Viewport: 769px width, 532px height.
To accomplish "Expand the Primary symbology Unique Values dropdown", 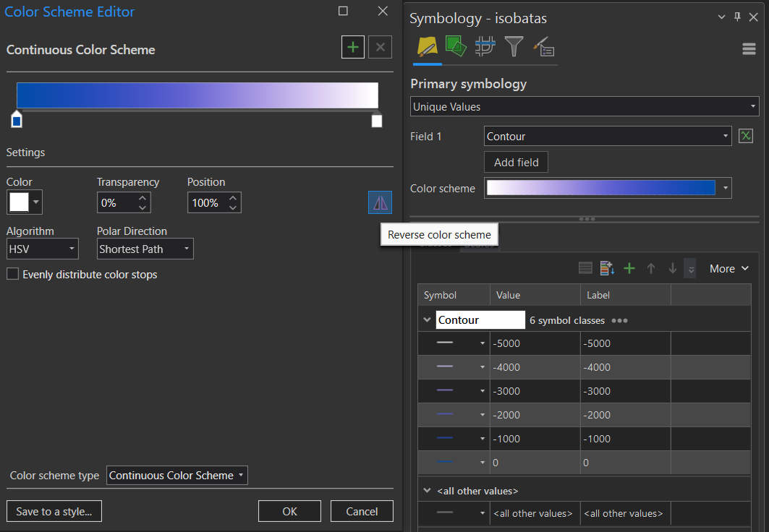I will click(x=584, y=107).
